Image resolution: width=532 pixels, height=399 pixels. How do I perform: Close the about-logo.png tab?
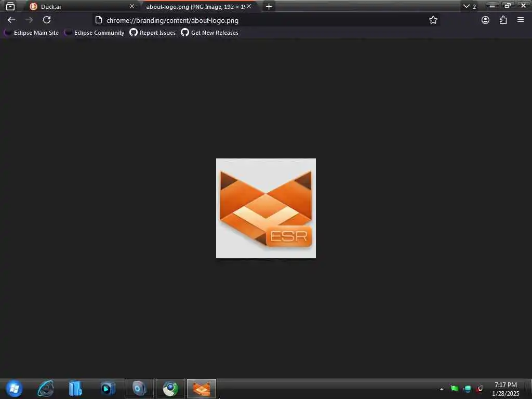pyautogui.click(x=249, y=6)
